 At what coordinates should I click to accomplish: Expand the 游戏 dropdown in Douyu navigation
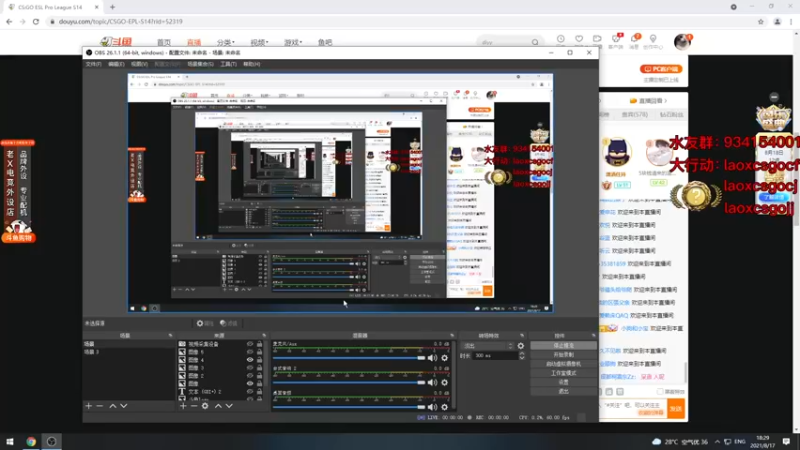tap(293, 42)
